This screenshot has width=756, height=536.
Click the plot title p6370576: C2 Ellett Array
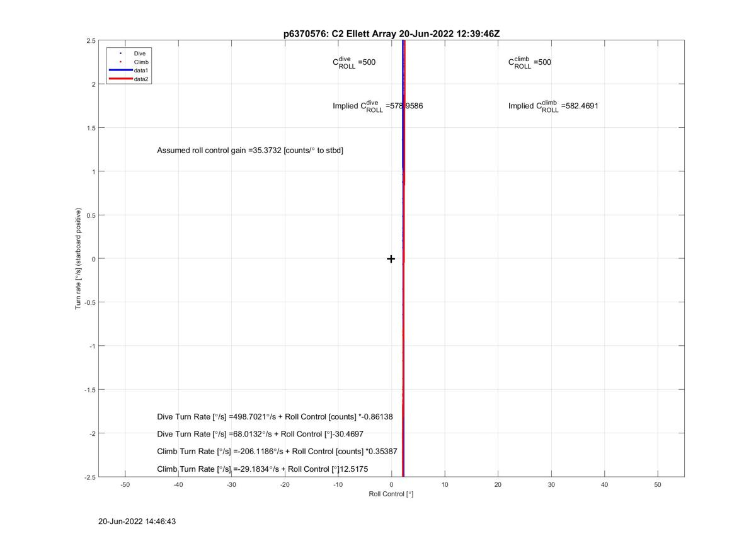[391, 33]
